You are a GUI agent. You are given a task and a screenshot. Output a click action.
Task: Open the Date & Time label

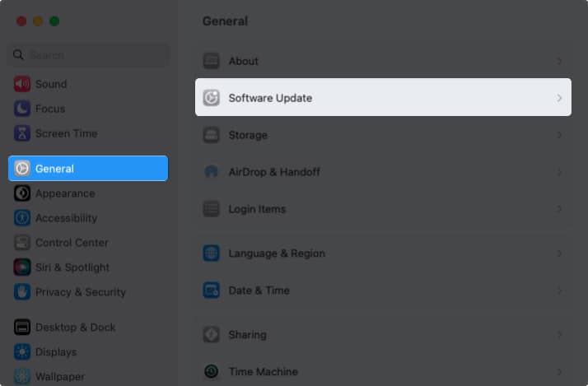point(259,291)
